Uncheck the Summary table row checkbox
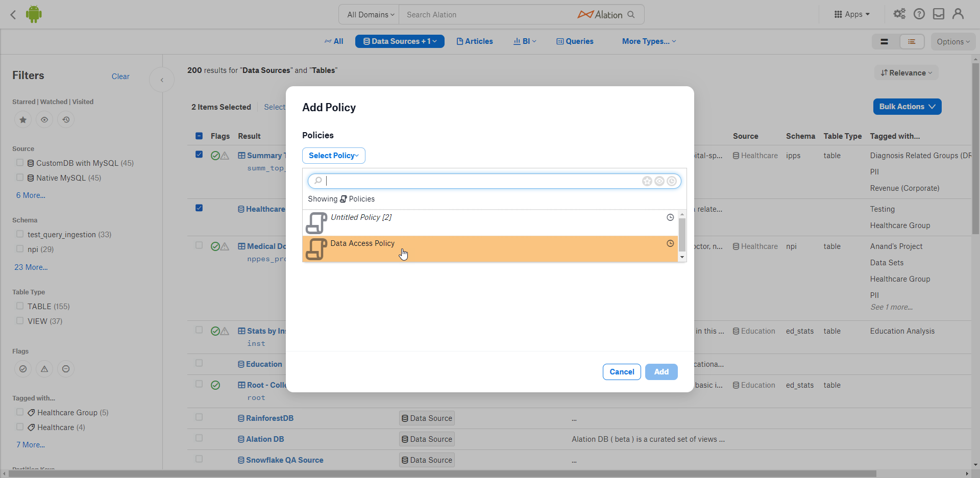The width and height of the screenshot is (980, 478). (199, 155)
